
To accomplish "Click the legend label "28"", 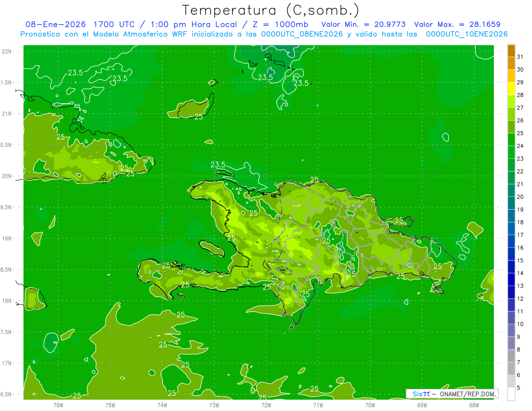I will pos(520,95).
